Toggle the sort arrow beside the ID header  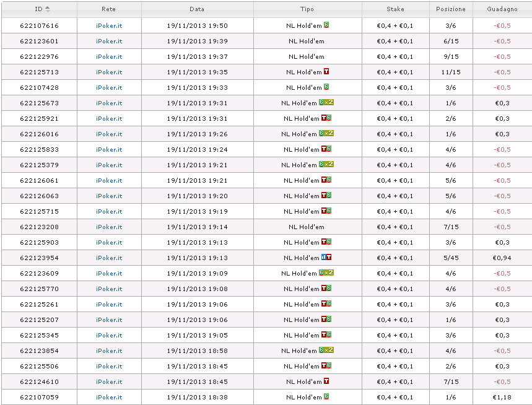coord(48,9)
